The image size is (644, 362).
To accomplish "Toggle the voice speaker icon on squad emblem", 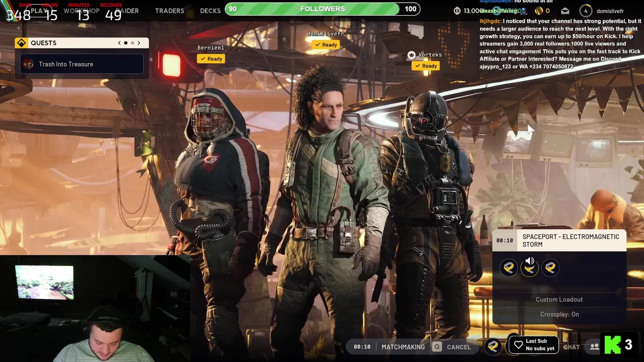I will [529, 261].
